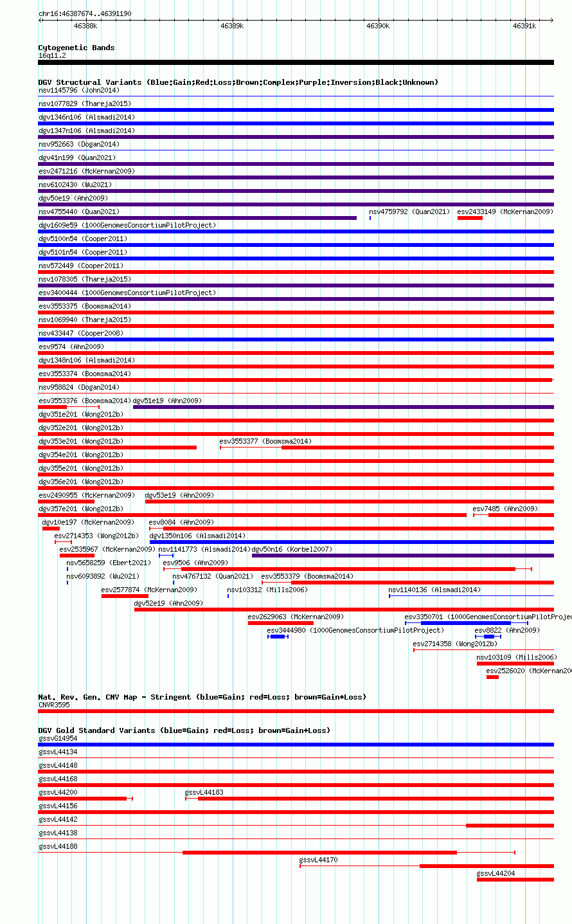Click nsv1069940 (Thareja2015) label
The width and height of the screenshot is (572, 924).
point(85,320)
